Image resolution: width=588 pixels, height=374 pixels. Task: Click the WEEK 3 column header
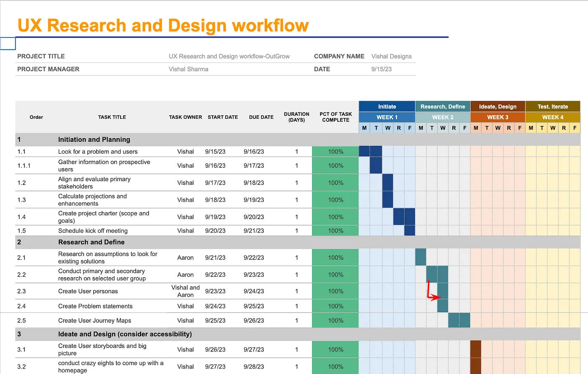point(497,117)
